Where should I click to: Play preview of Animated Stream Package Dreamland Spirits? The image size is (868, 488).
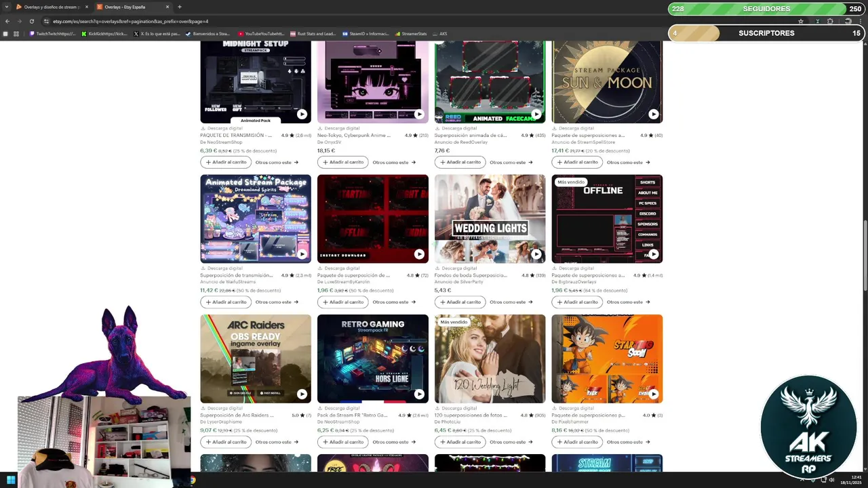click(302, 254)
